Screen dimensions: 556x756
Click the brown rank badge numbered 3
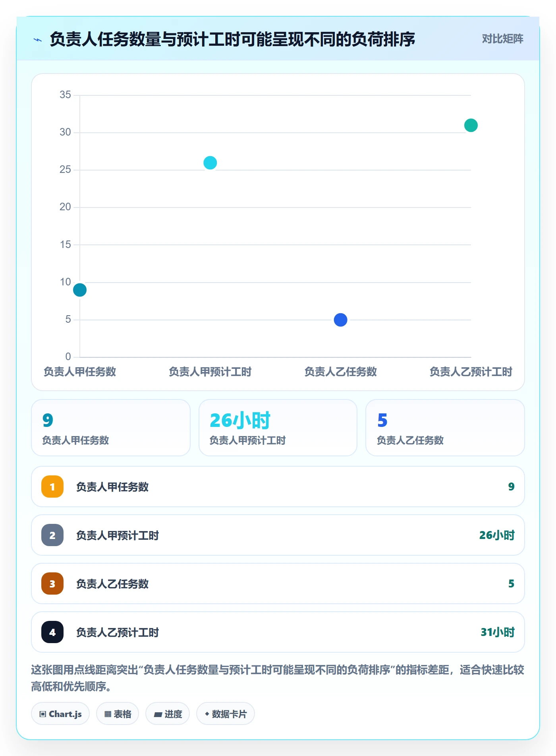point(52,583)
